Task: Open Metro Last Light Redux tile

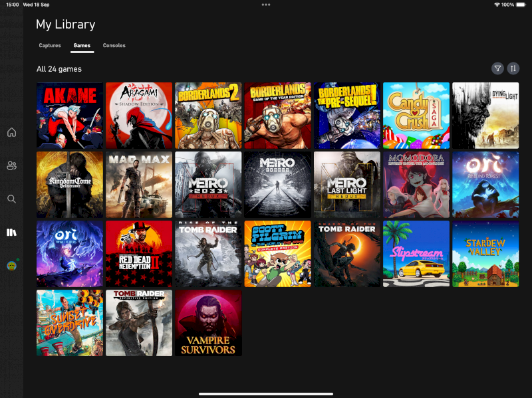Action: click(x=347, y=185)
